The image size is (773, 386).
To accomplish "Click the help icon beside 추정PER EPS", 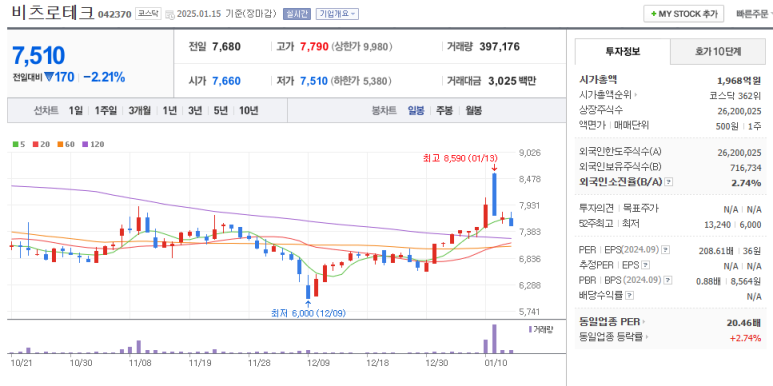I will click(x=646, y=265).
